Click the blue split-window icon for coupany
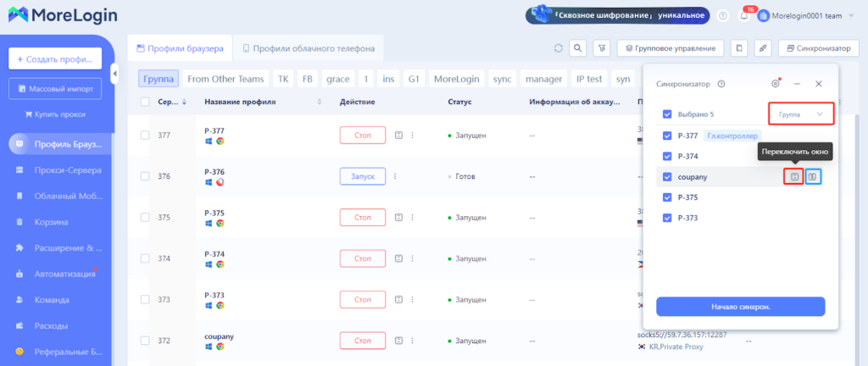Image resolution: width=868 pixels, height=366 pixels. 813,177
